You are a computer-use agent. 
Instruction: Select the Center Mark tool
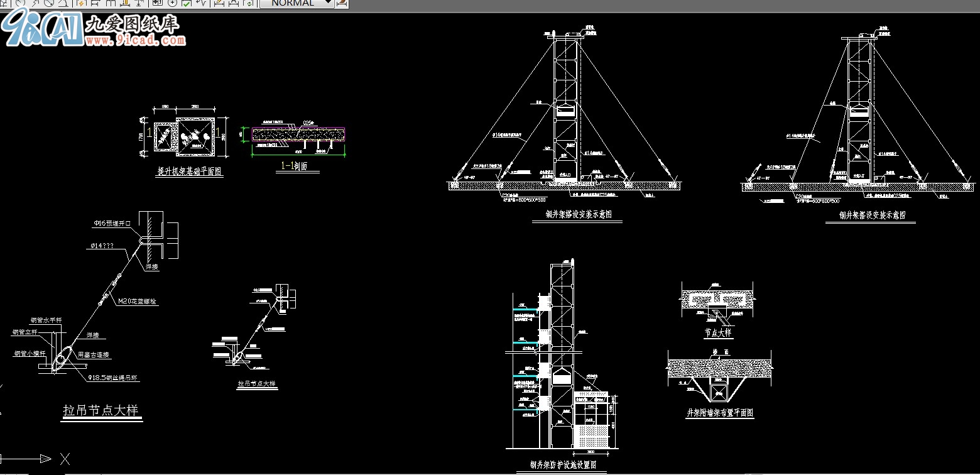(x=172, y=3)
